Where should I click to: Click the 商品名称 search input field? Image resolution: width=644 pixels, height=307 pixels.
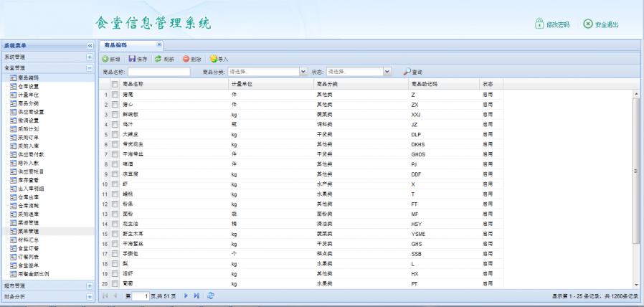tap(158, 72)
